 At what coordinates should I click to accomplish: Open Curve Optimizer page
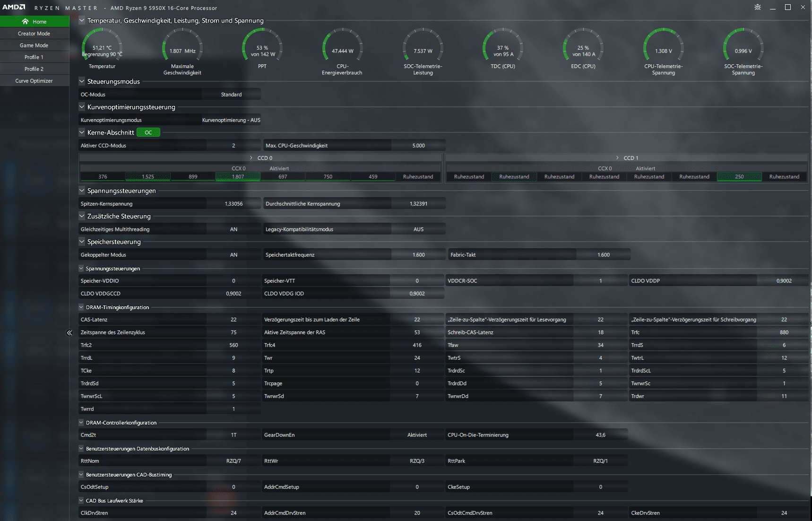(35, 81)
